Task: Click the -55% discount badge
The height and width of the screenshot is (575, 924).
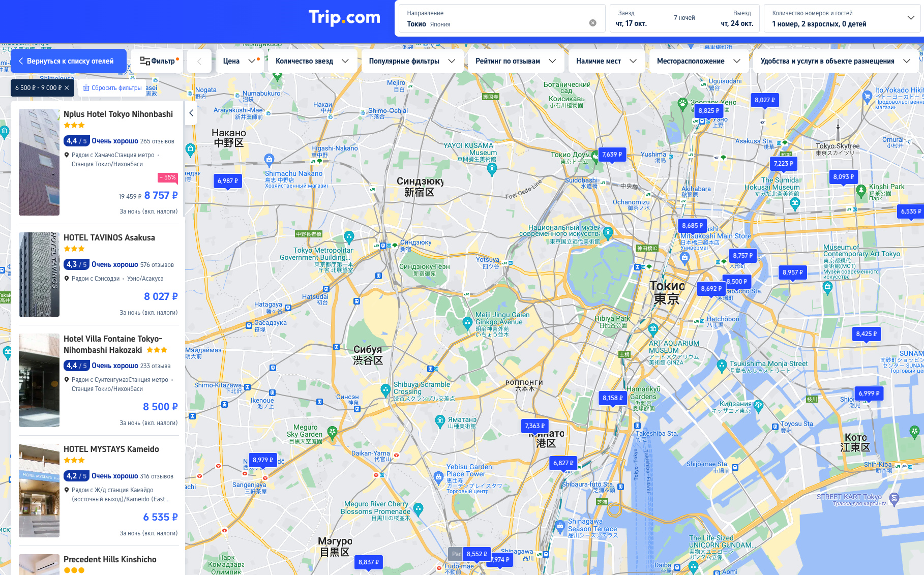Action: click(x=168, y=177)
